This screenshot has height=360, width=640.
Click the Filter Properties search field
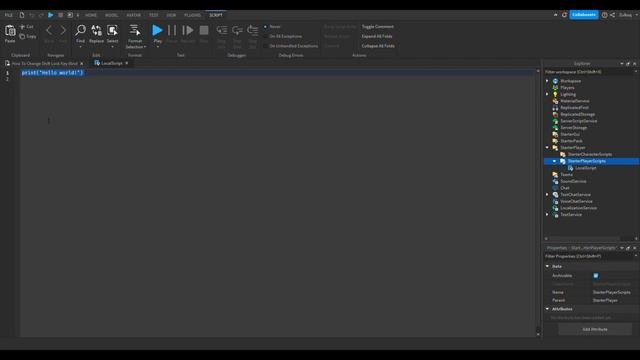pyautogui.click(x=589, y=256)
